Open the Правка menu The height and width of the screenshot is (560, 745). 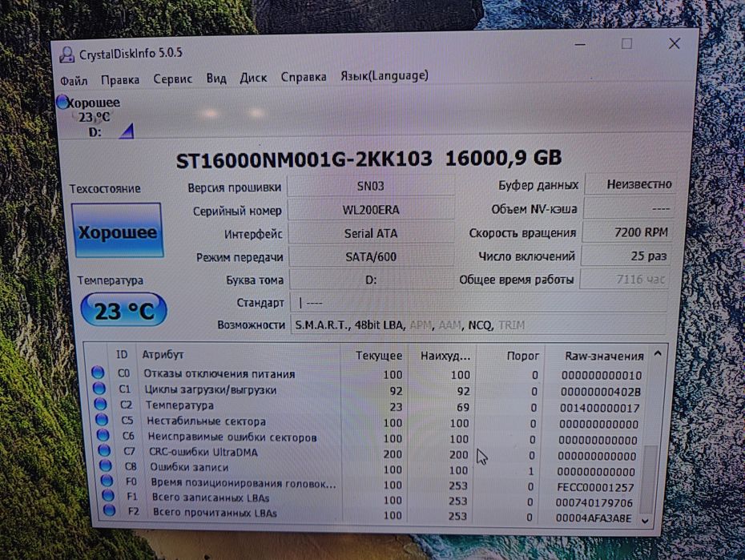(120, 80)
